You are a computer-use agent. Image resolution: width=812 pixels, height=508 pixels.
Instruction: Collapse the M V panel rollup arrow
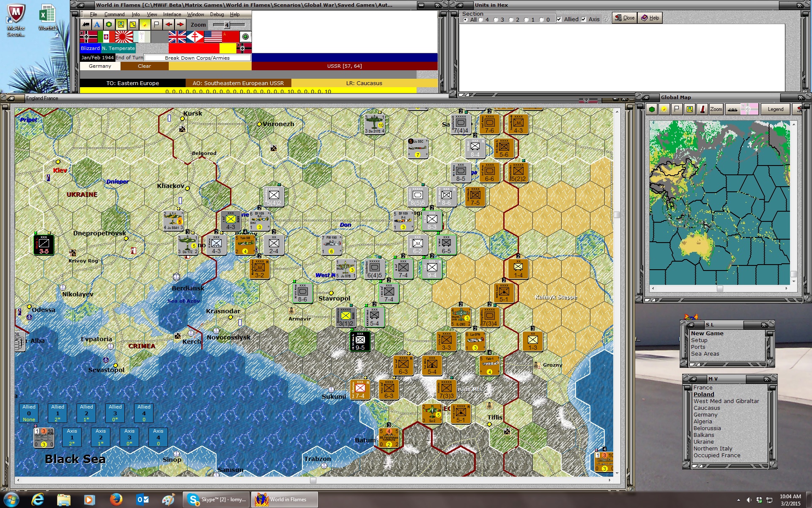pyautogui.click(x=693, y=378)
